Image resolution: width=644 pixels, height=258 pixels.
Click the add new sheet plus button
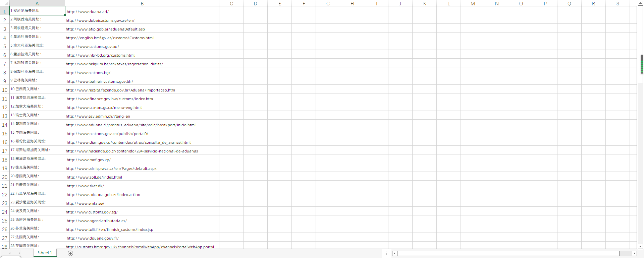pos(70,253)
